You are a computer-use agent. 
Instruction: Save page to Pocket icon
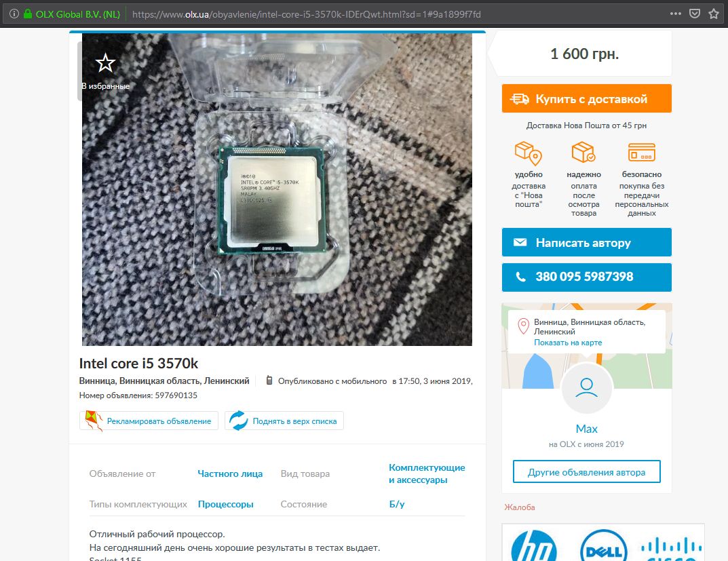[695, 14]
